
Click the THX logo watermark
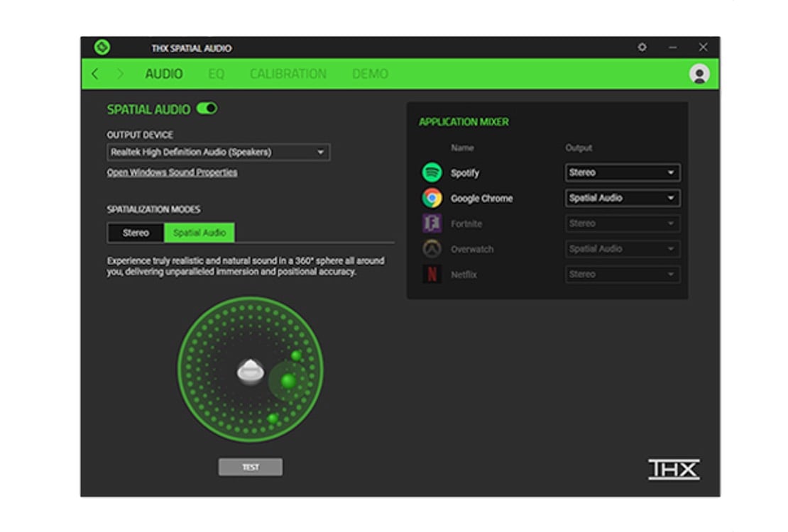point(673,470)
